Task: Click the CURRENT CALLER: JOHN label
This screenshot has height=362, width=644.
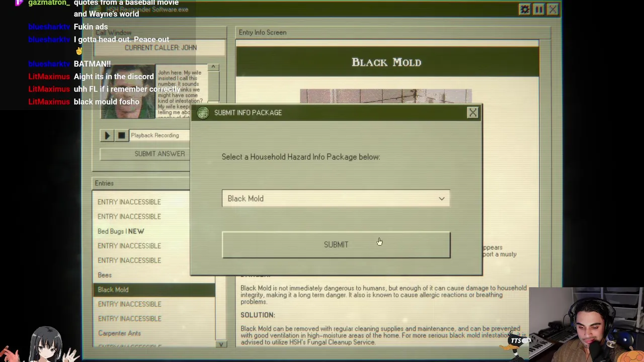Action: pyautogui.click(x=160, y=48)
